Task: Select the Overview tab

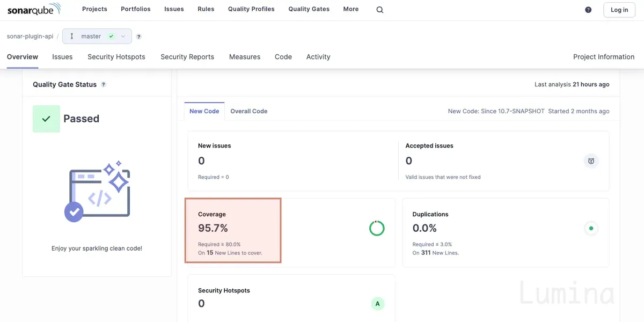Action: (x=23, y=57)
